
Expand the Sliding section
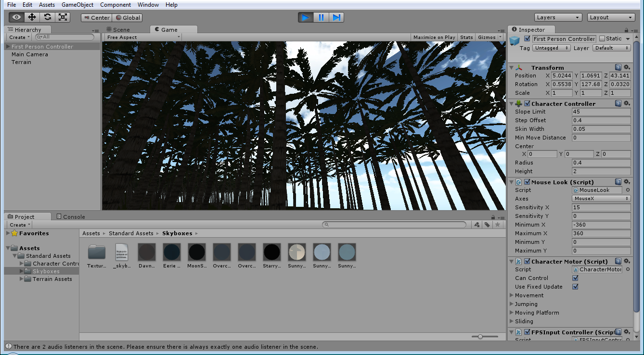(512, 321)
